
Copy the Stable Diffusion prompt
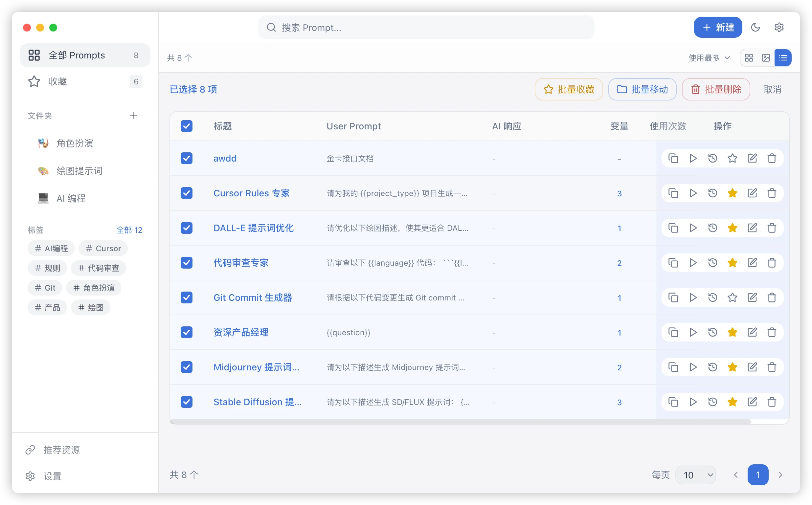coord(673,402)
